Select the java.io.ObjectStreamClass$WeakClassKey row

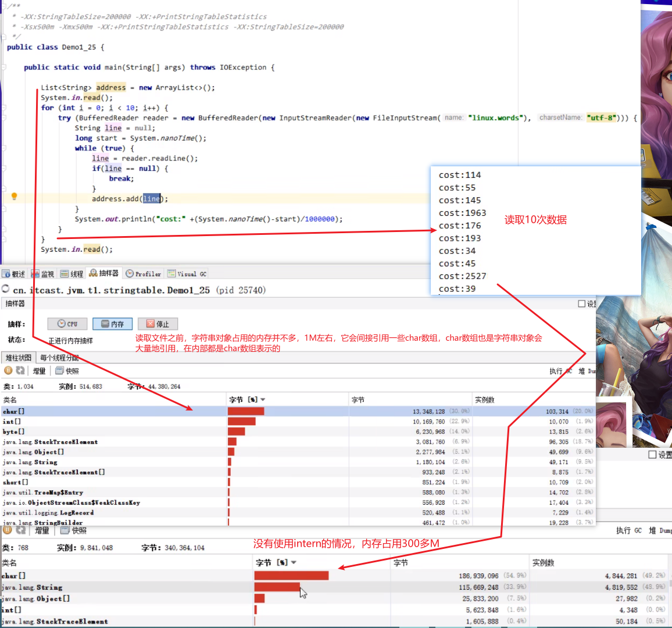[x=298, y=502]
